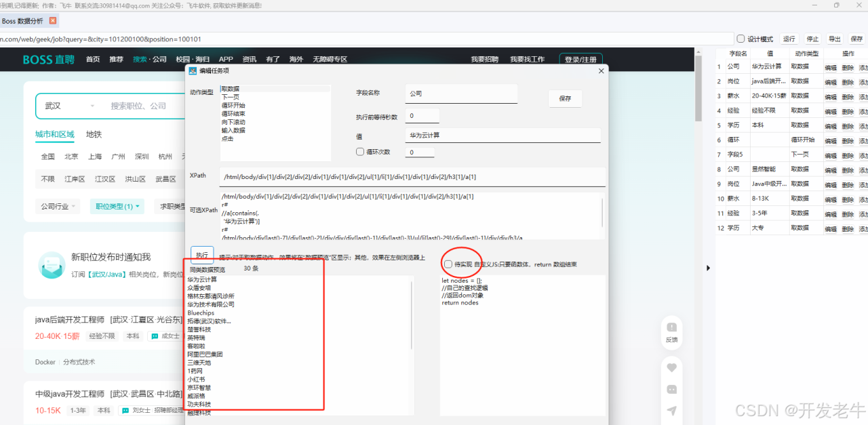This screenshot has height=425, width=868.
Task: Click the URL address bar
Action: pyautogui.click(x=367, y=39)
